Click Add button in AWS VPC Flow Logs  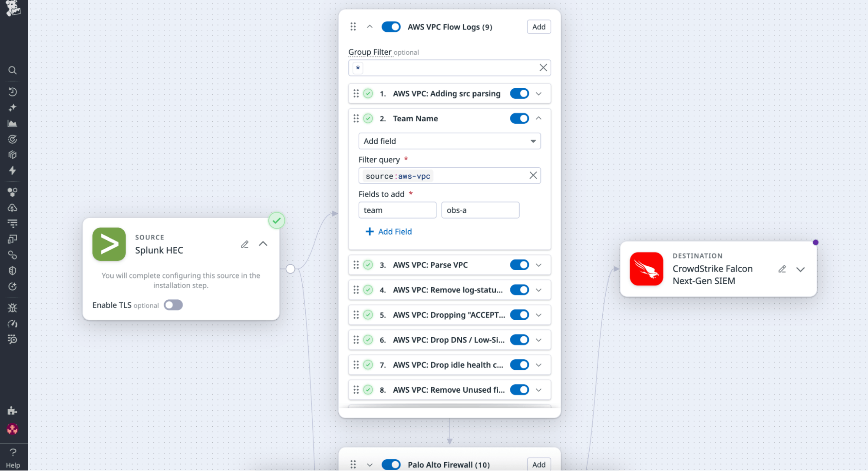538,27
